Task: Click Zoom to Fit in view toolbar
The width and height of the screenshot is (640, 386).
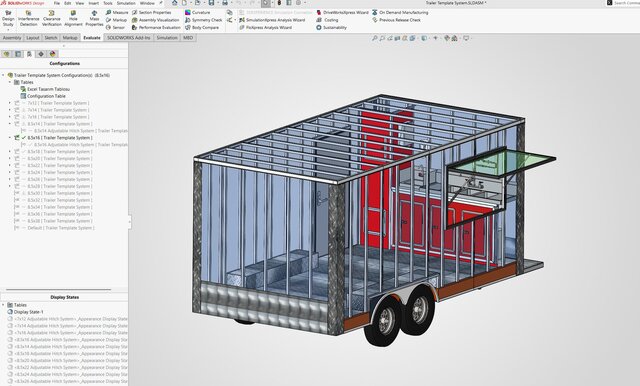Action: [x=374, y=38]
